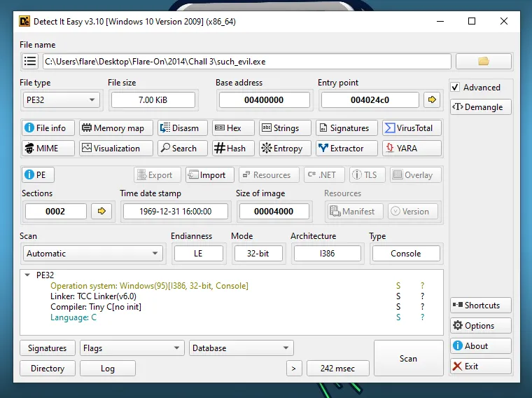This screenshot has height=398, width=532.
Task: Expand the File type PE32 dropdown
Action: (60, 100)
